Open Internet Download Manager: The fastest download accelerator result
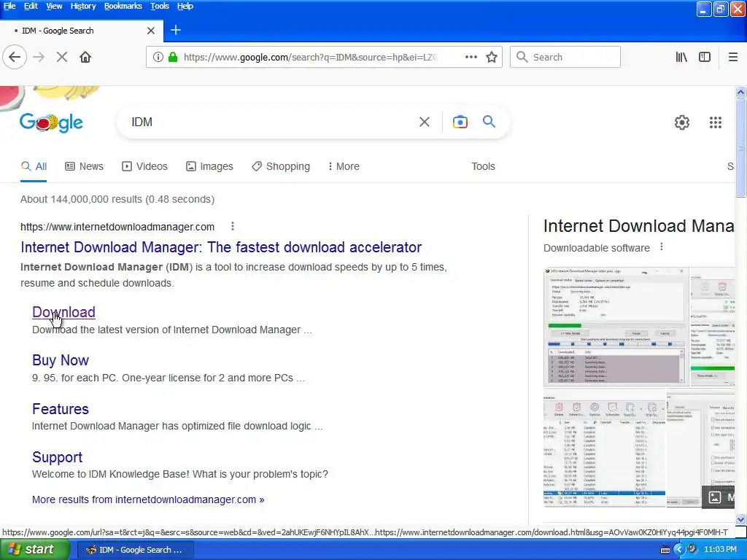Screen dimensions: 747x560 pyautogui.click(x=221, y=247)
